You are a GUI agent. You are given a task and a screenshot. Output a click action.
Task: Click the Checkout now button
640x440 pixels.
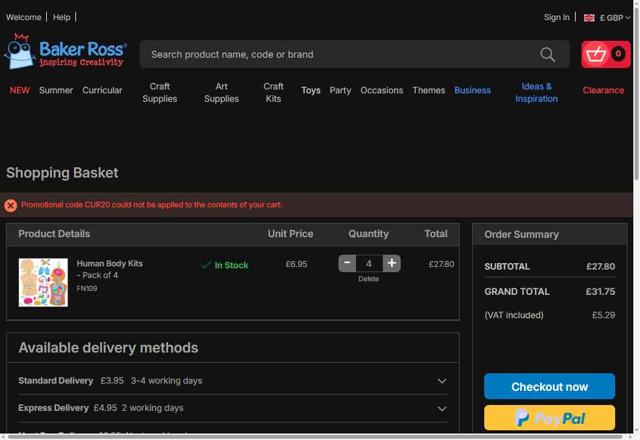(x=549, y=386)
